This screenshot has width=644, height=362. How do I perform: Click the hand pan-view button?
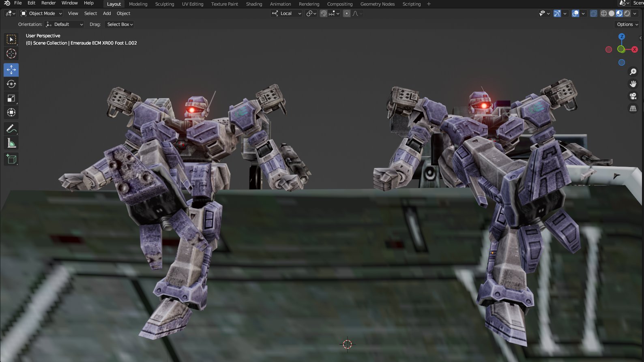pos(633,84)
